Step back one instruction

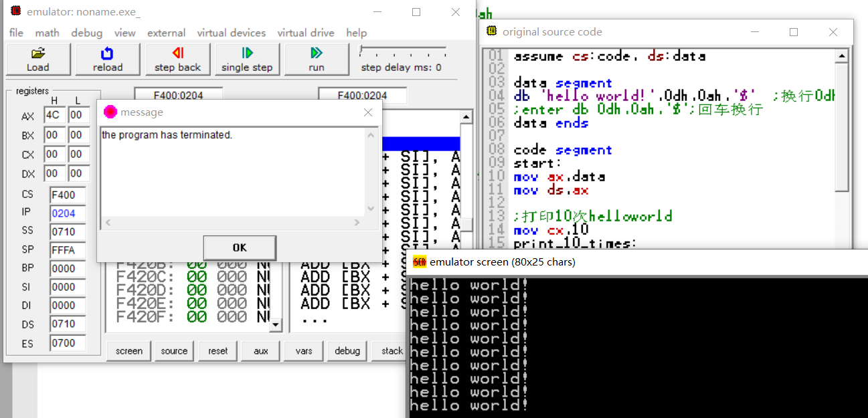(x=177, y=59)
